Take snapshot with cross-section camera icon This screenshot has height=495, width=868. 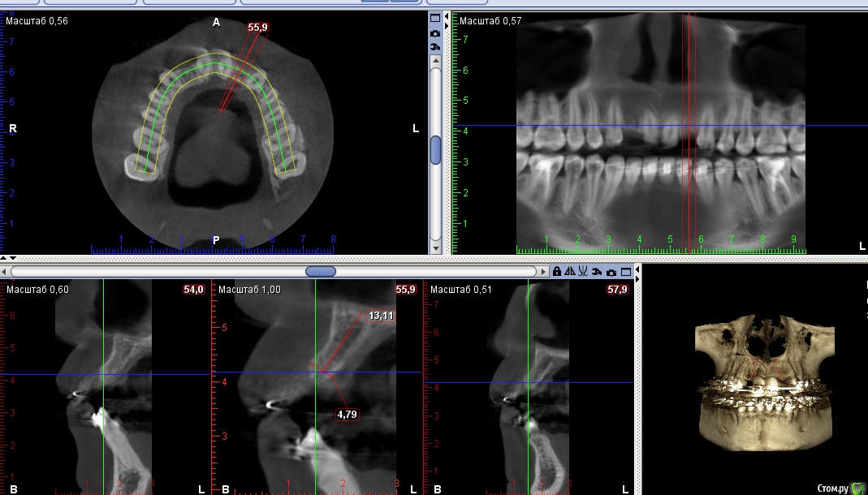click(611, 272)
